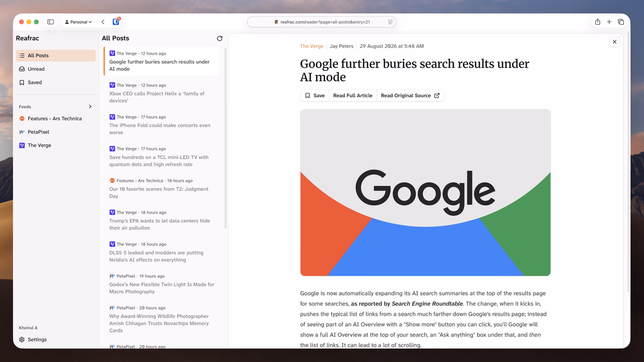Open the iPhone Fold concerts post

[162, 125]
